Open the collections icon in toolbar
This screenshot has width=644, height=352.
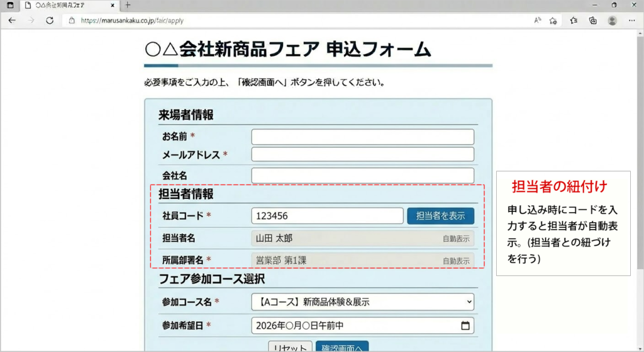(x=592, y=20)
